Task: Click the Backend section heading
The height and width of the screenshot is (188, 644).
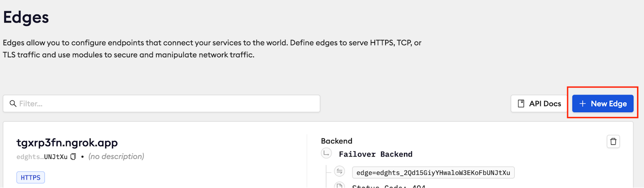Action: point(336,141)
